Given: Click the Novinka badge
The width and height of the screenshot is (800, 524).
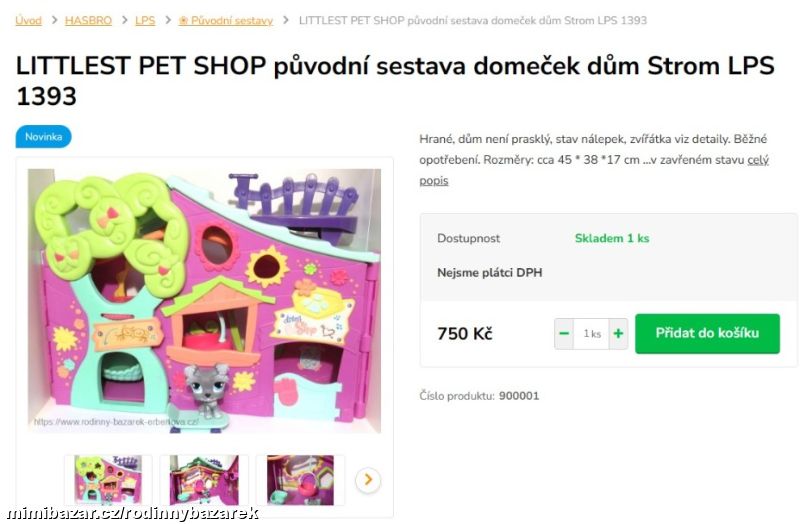Looking at the screenshot, I should [x=43, y=137].
